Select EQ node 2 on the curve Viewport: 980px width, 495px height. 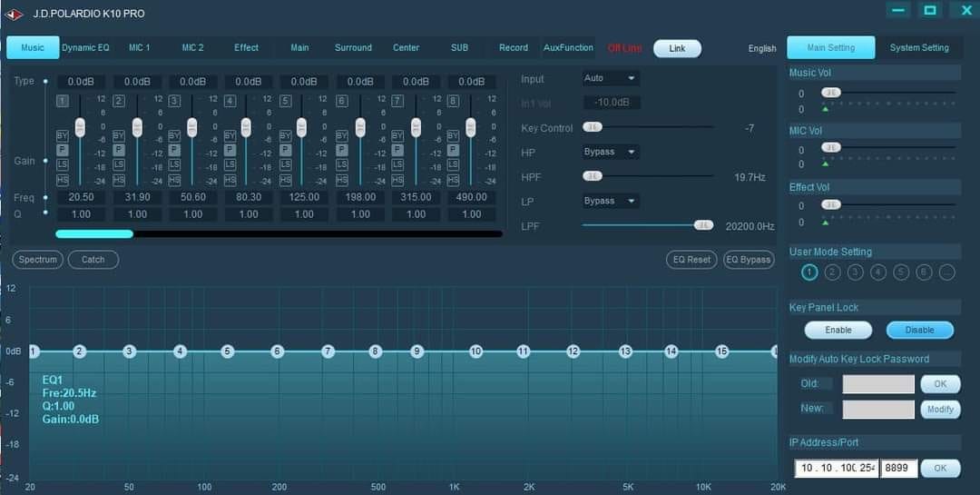click(80, 351)
